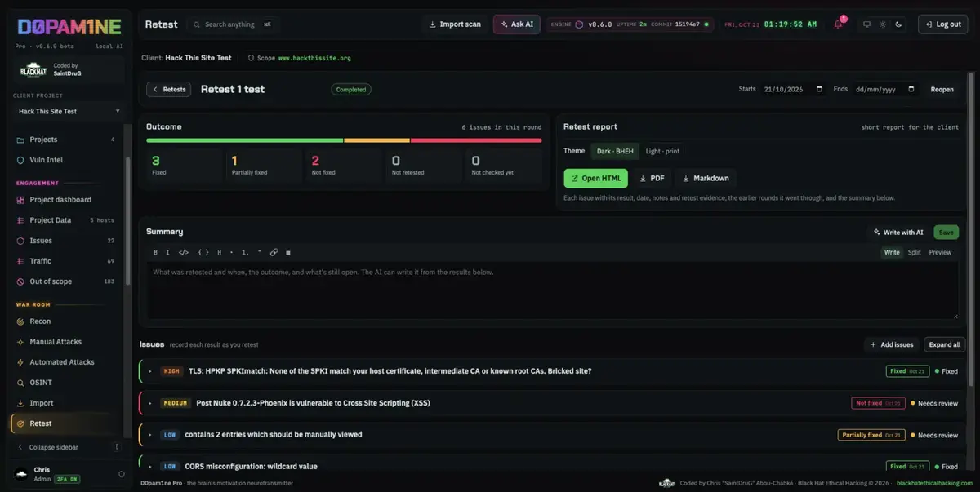Screen dimensions: 980x492
Task: Open sidebar options three-dot menu
Action: coord(117,447)
